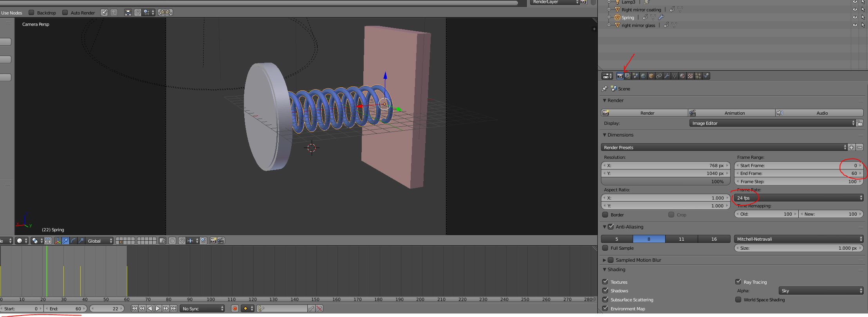Open the Modifiers wrench properties tab

coord(667,76)
